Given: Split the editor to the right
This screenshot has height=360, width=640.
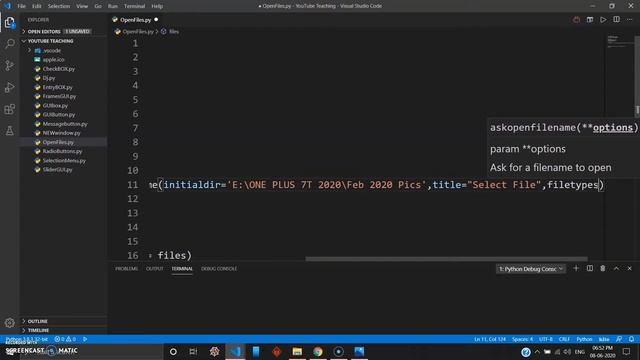Looking at the screenshot, I should 616,20.
